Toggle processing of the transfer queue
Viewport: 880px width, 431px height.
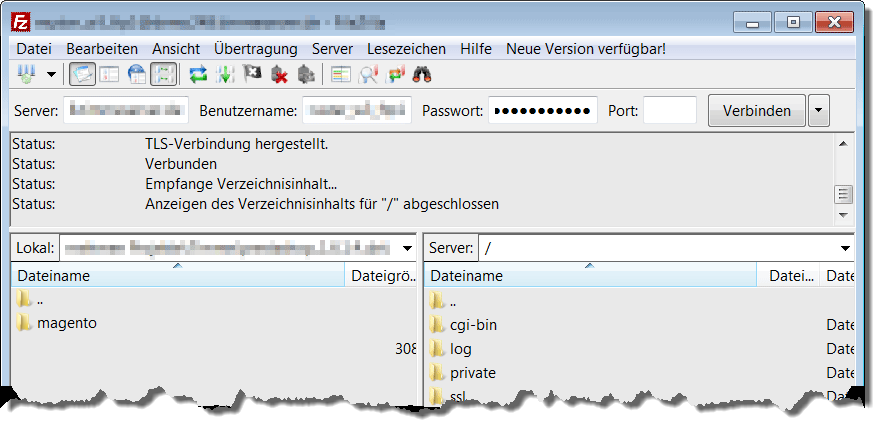tap(224, 74)
